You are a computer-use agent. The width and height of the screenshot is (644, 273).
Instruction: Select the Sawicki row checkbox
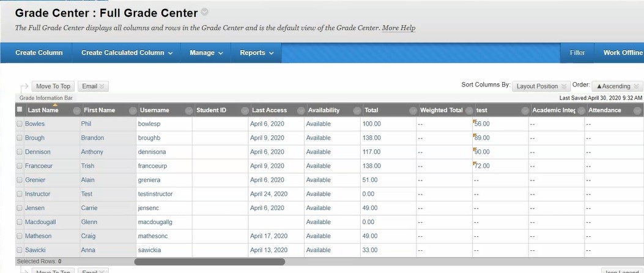[x=20, y=250]
